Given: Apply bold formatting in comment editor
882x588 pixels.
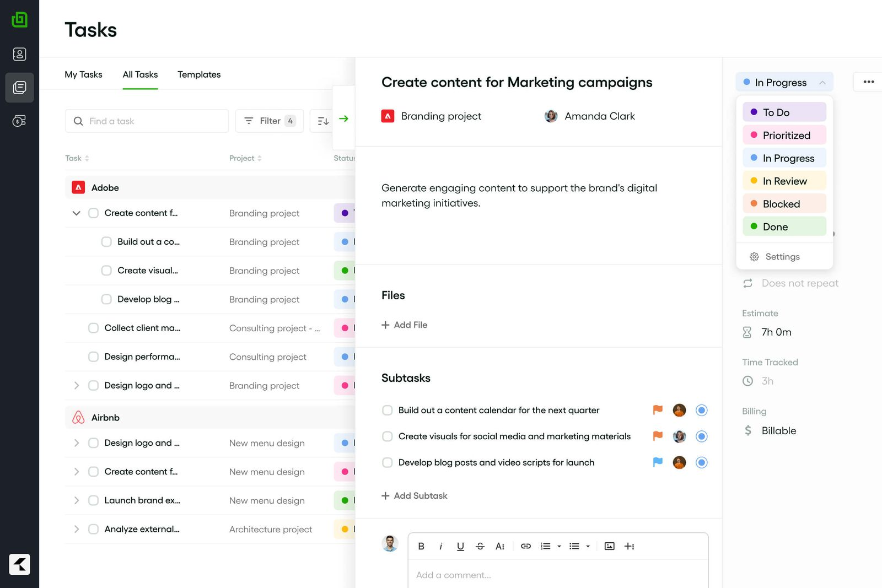Looking at the screenshot, I should click(421, 546).
